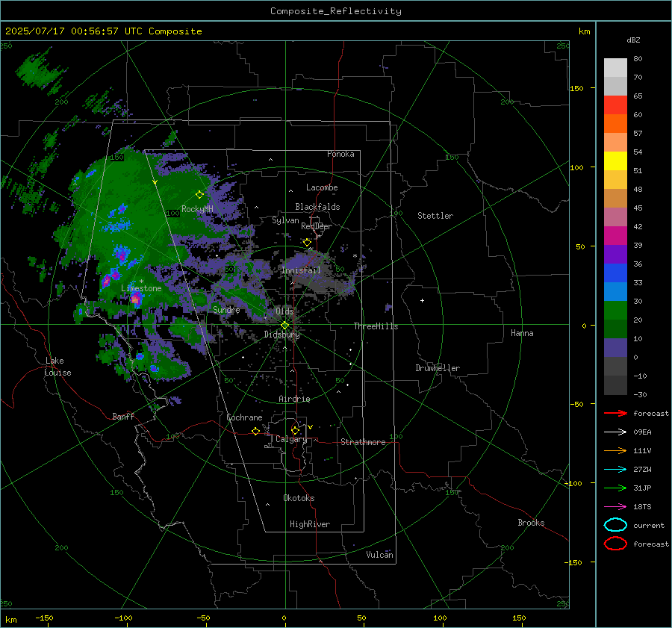Click the yellow diamond at radar center by Didsbury

pyautogui.click(x=284, y=326)
